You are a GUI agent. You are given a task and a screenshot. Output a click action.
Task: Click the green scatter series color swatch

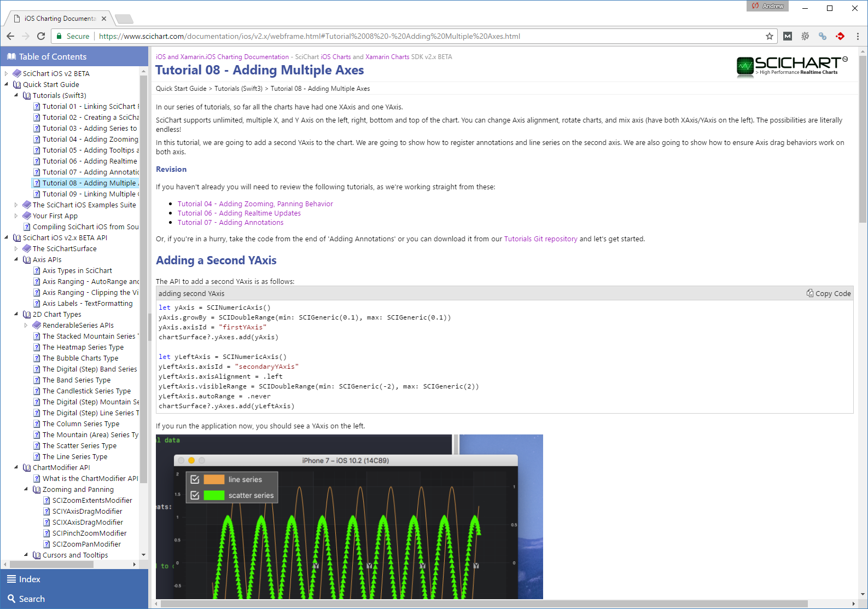tap(214, 495)
